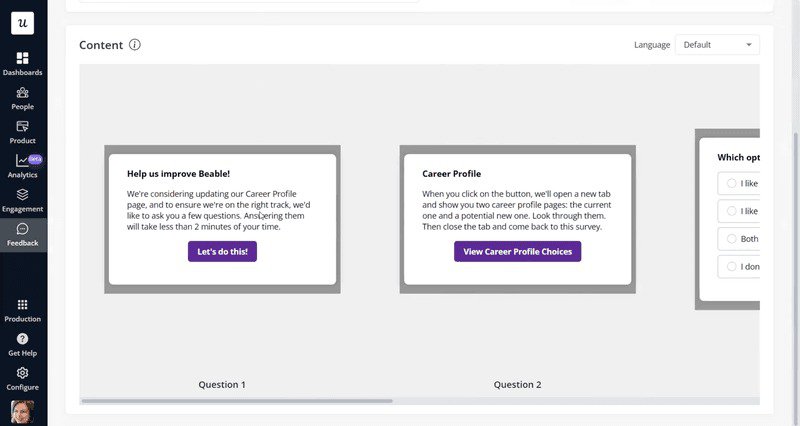
Task: Select the "Both" radio option
Action: pyautogui.click(x=732, y=239)
